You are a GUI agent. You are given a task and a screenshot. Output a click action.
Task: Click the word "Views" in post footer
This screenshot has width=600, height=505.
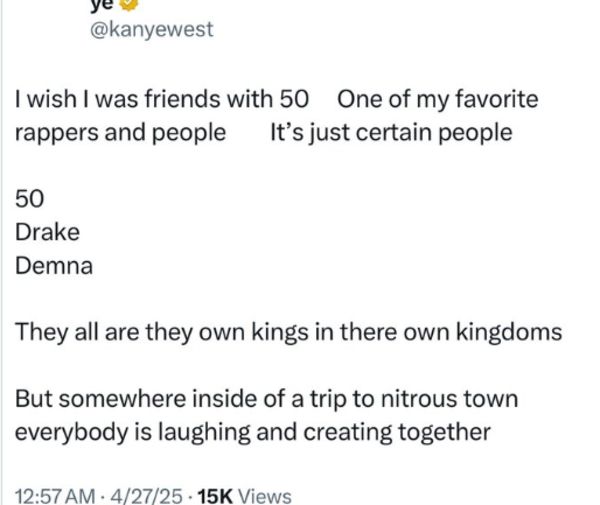pos(265,496)
